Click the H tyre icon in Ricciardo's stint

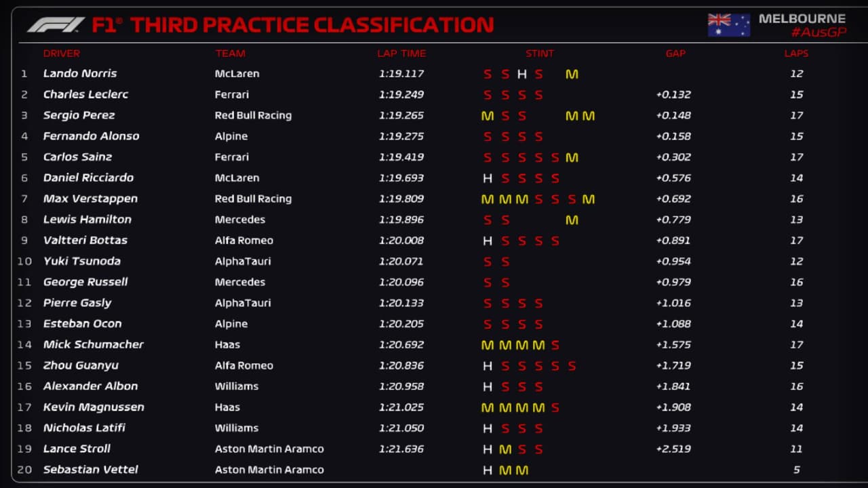[487, 178]
